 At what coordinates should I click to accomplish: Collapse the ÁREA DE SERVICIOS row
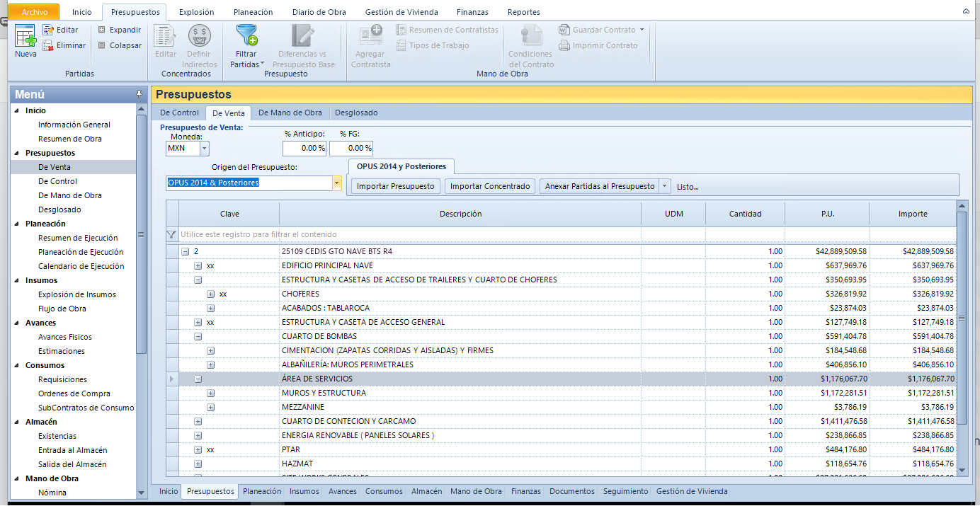(x=198, y=379)
